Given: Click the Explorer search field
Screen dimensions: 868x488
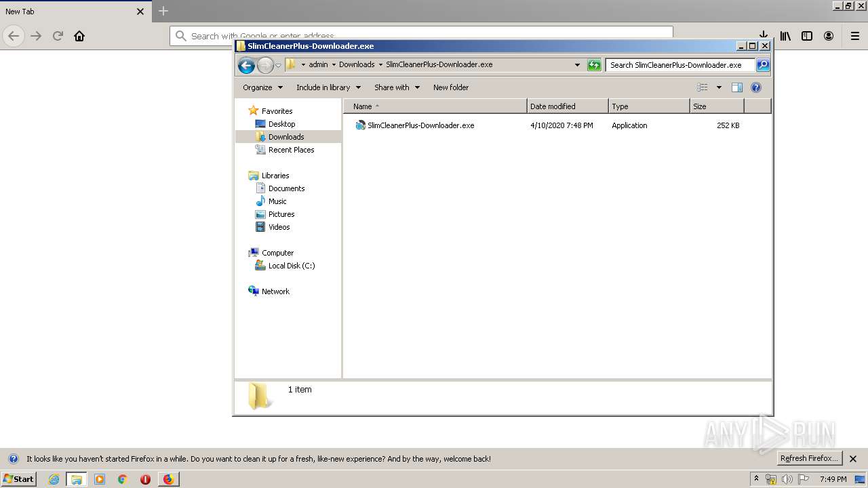Looking at the screenshot, I should (679, 65).
